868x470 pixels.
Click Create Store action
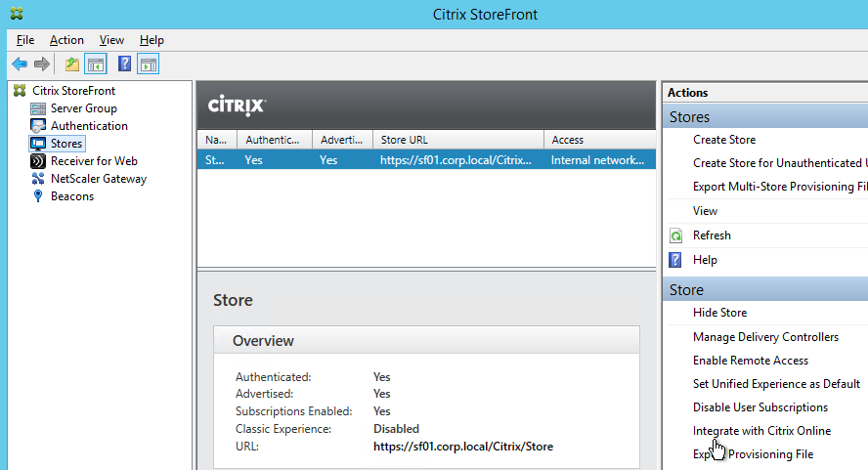pyautogui.click(x=724, y=140)
